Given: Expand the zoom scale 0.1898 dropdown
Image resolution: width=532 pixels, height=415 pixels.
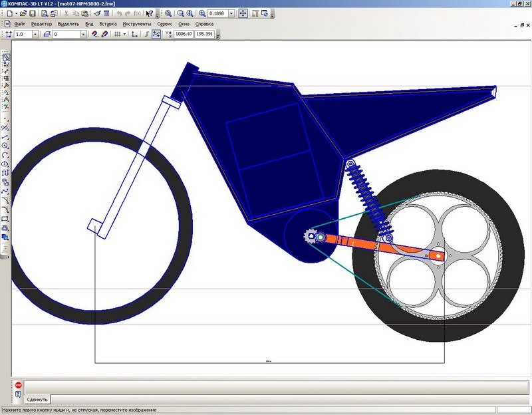Looking at the screenshot, I should click(x=231, y=13).
